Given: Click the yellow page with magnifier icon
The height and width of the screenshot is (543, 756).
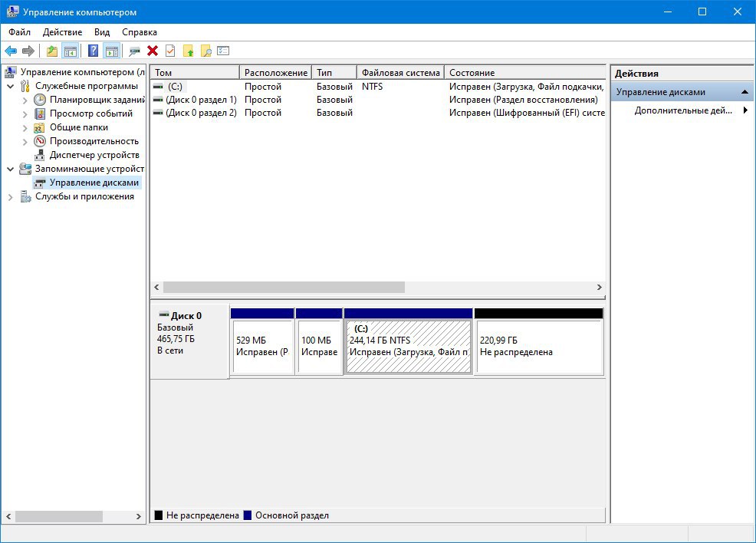Looking at the screenshot, I should point(206,51).
